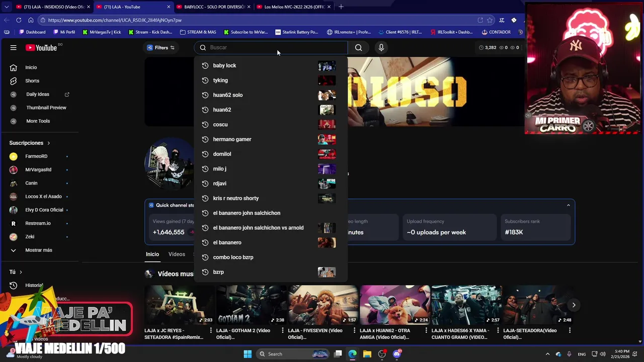Open options menu for CUANTO GRAMO video
644x362 pixels.
point(498,330)
